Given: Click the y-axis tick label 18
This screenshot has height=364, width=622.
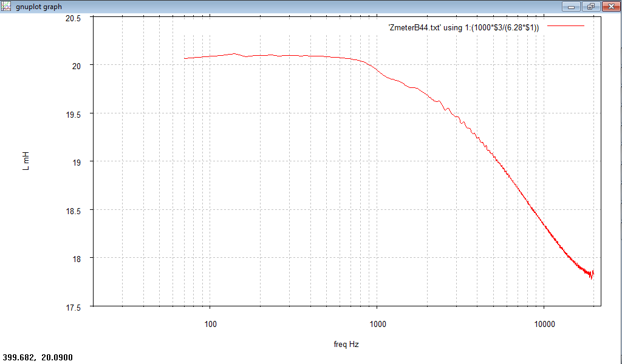Looking at the screenshot, I should [x=76, y=259].
